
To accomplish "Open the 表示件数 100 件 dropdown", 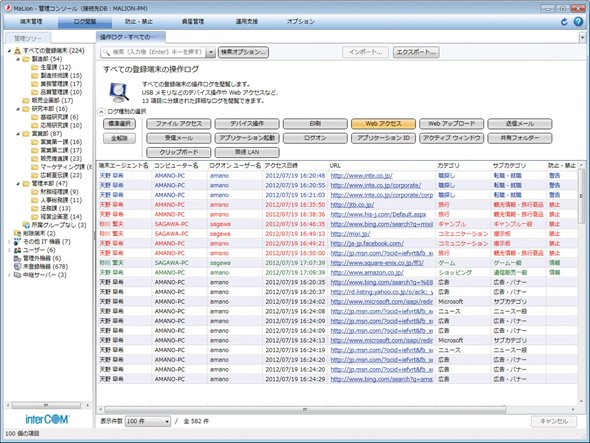I will (x=148, y=422).
